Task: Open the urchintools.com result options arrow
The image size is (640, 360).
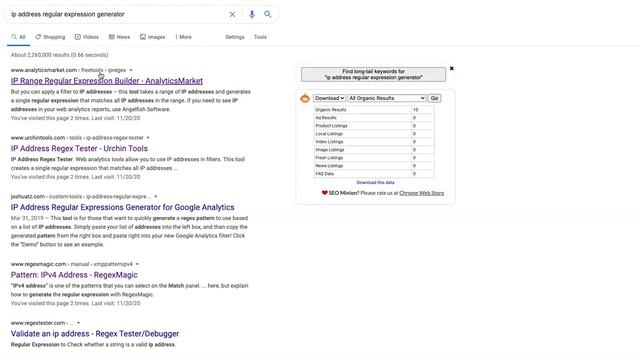Action: (148, 138)
